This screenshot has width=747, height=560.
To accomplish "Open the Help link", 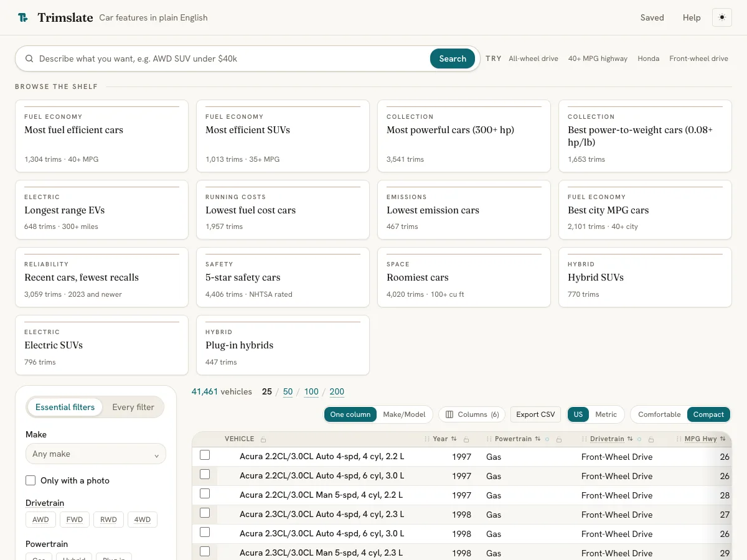I will pyautogui.click(x=692, y=17).
